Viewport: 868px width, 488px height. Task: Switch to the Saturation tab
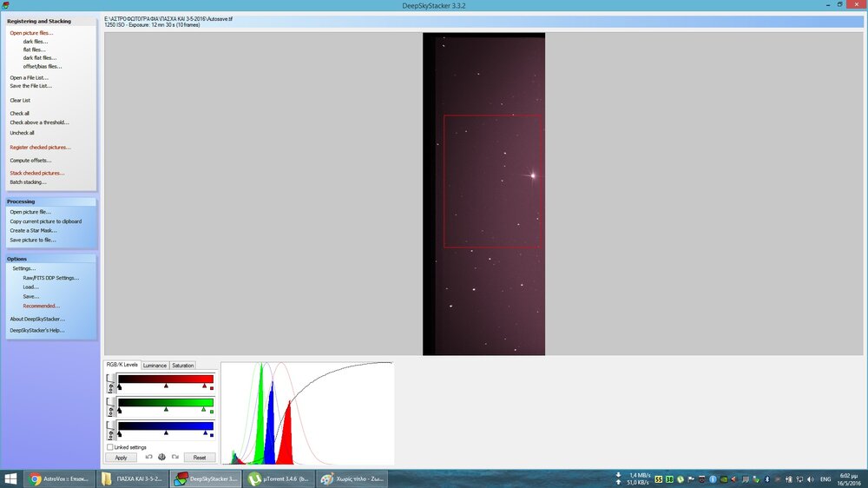[x=182, y=366]
